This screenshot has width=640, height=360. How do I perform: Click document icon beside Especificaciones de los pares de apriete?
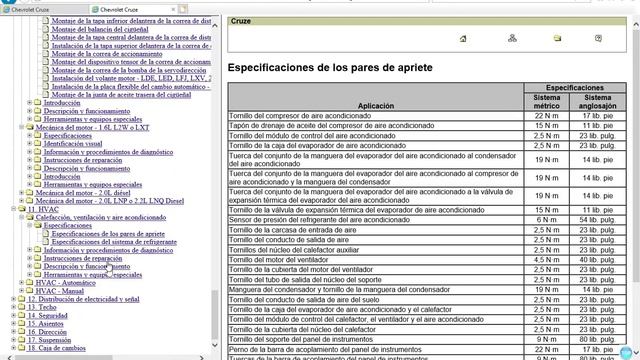click(46, 233)
